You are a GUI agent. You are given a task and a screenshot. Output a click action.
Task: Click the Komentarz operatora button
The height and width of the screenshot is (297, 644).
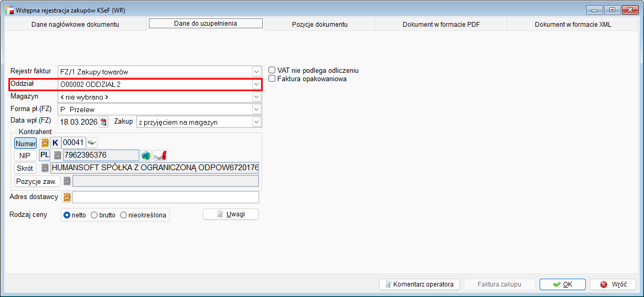pyautogui.click(x=419, y=284)
